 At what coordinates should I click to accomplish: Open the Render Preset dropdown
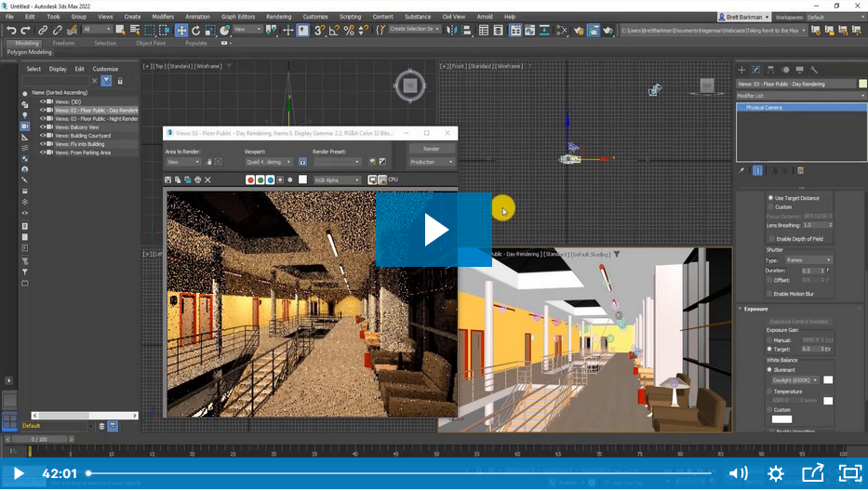click(337, 162)
